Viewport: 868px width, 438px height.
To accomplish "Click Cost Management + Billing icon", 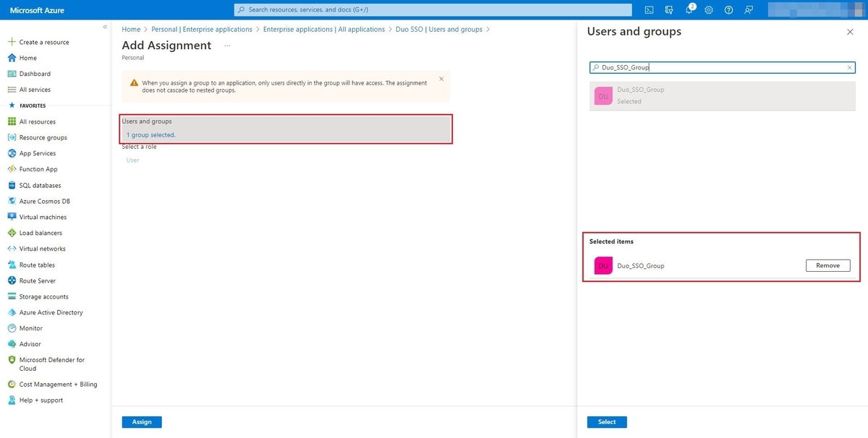I will (x=12, y=385).
